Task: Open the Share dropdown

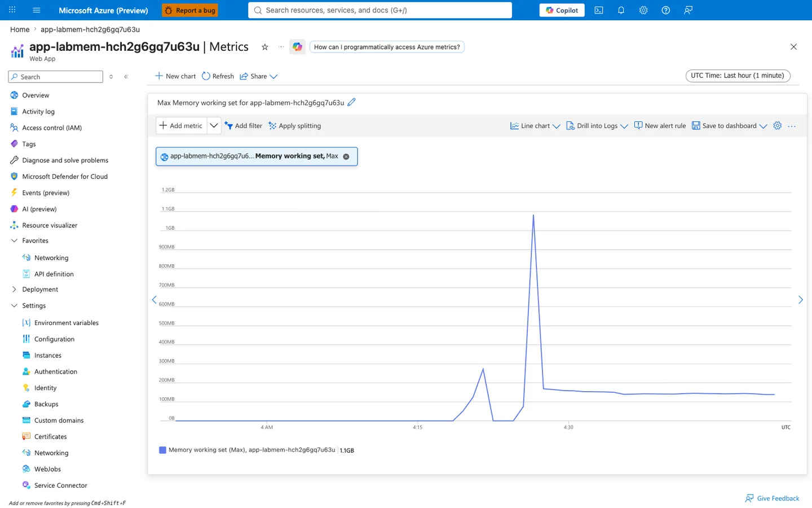Action: click(x=259, y=76)
